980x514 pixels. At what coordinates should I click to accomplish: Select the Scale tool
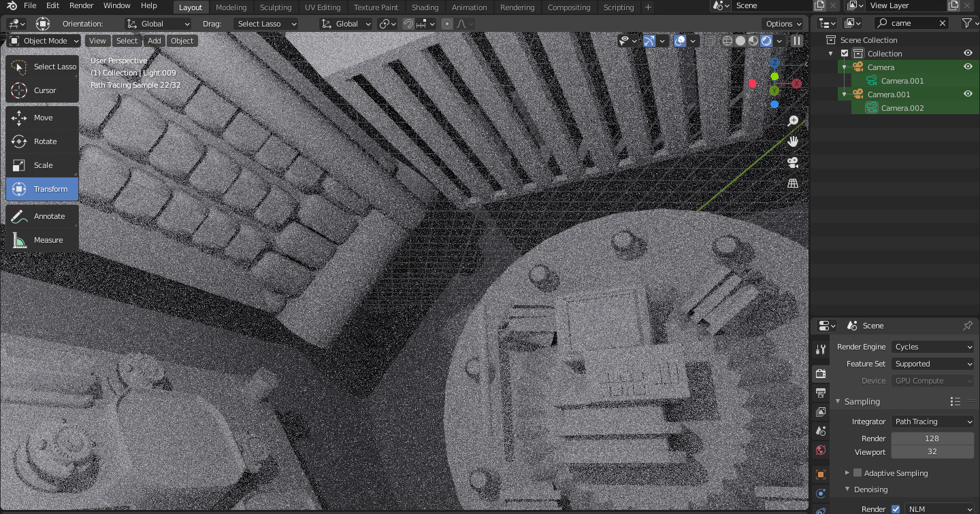coord(42,165)
